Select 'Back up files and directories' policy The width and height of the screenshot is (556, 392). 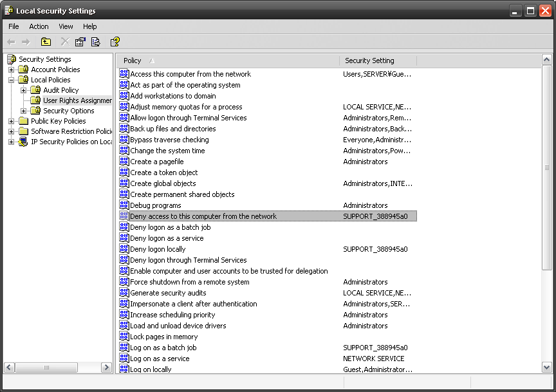(x=172, y=129)
